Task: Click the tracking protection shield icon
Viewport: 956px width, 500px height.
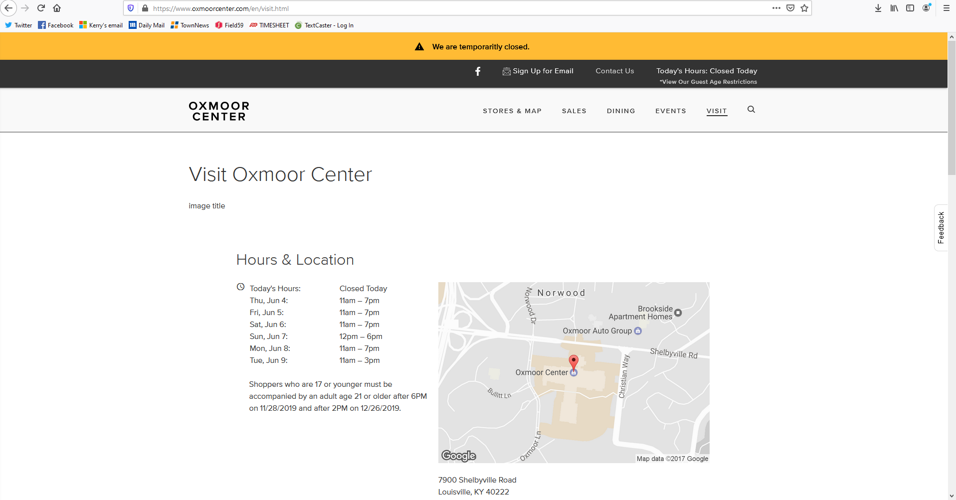Action: pos(130,9)
